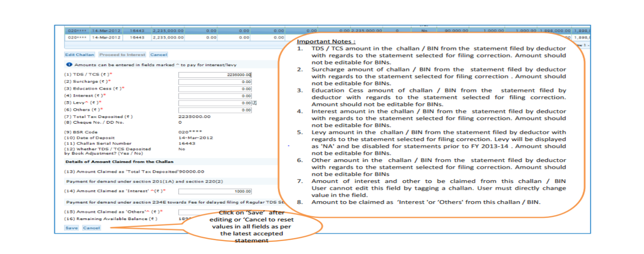
Task: Click the Save button
Action: (x=72, y=228)
